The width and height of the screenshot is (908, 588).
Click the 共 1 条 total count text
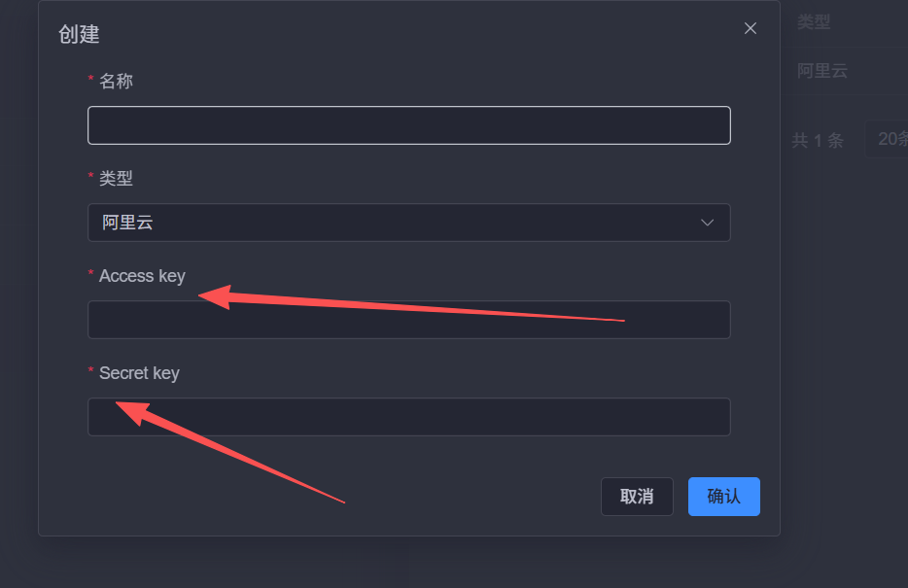(x=817, y=140)
